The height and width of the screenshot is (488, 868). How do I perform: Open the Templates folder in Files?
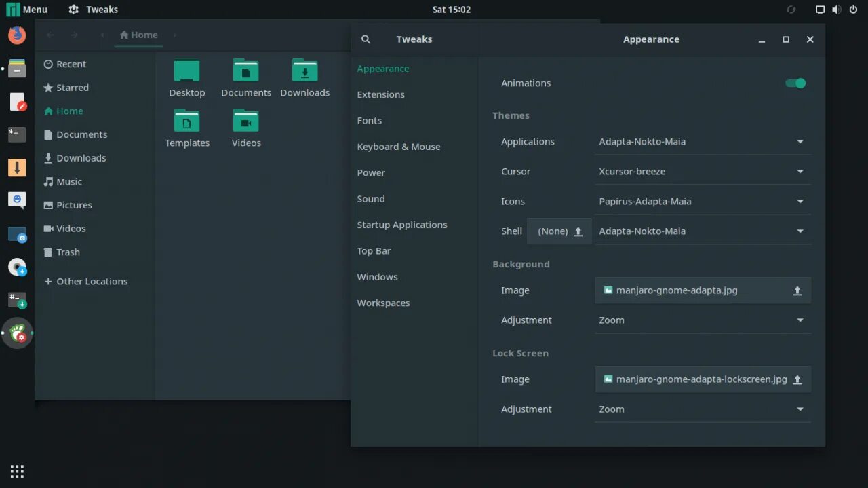pyautogui.click(x=187, y=128)
